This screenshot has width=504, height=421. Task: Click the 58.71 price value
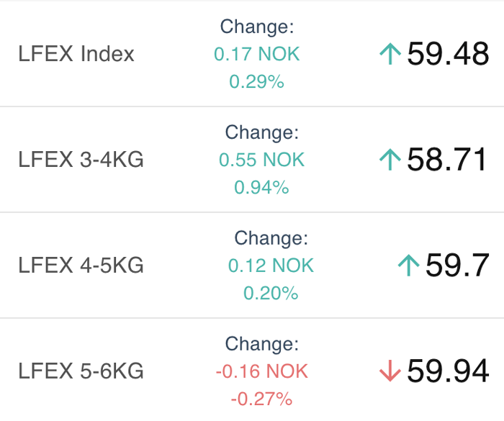(x=446, y=159)
